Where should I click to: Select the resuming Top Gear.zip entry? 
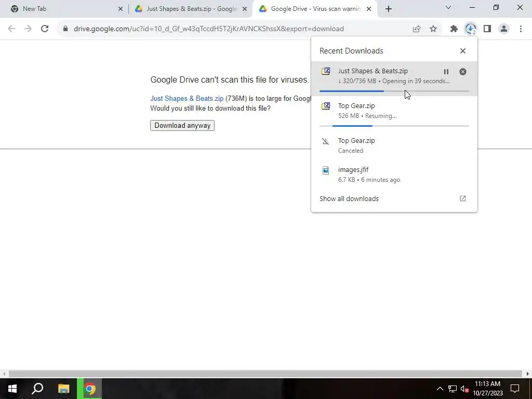pos(394,113)
